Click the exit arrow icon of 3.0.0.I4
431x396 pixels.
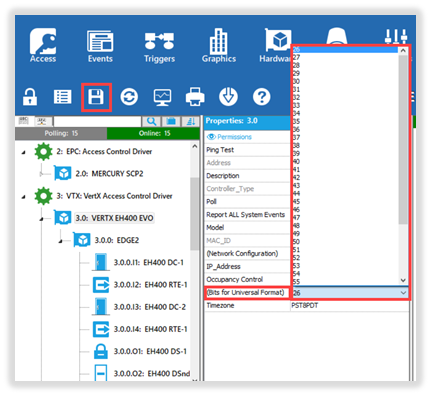pos(101,329)
